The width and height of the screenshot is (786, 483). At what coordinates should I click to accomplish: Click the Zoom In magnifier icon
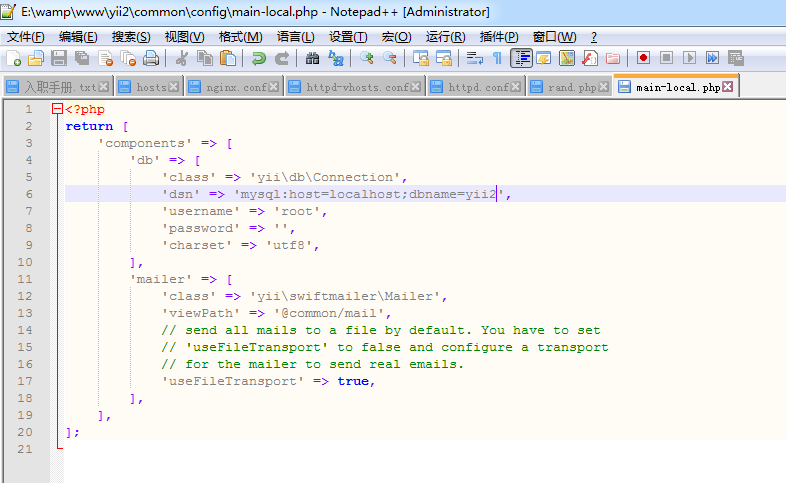[x=366, y=58]
